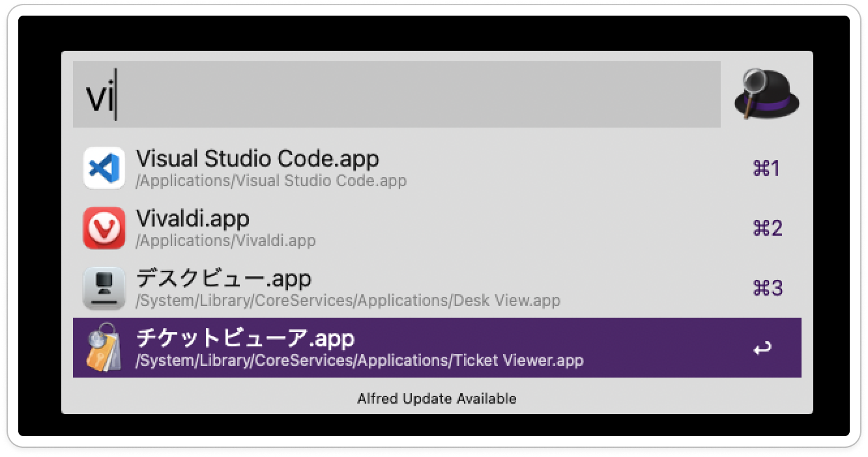
Task: Click the path /Applications/Visual Studio Code.app
Action: pos(271,181)
